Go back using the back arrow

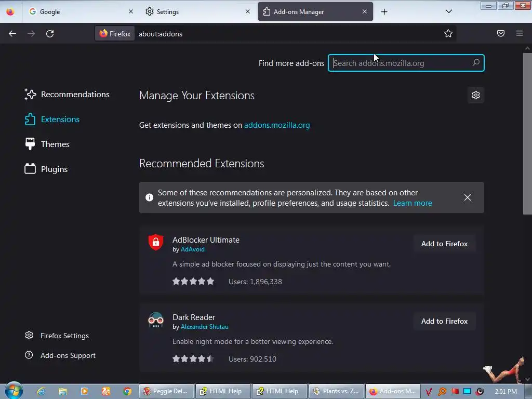tap(12, 34)
